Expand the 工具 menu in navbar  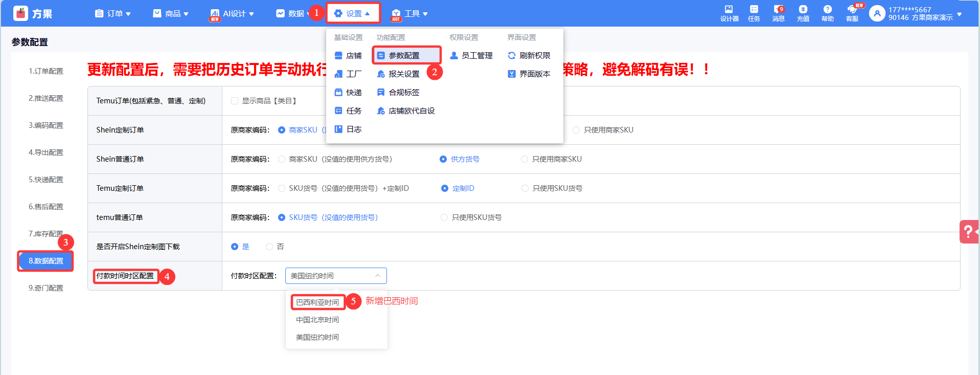pos(409,14)
